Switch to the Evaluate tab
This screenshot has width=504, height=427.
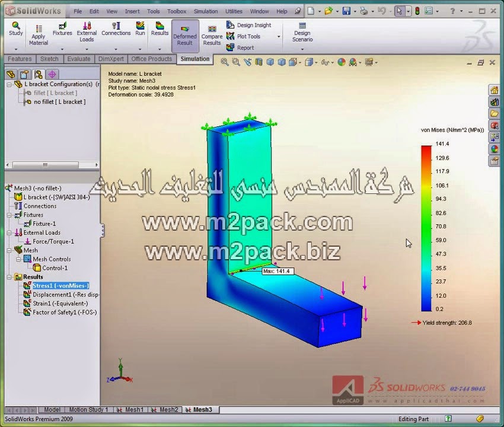coord(79,59)
